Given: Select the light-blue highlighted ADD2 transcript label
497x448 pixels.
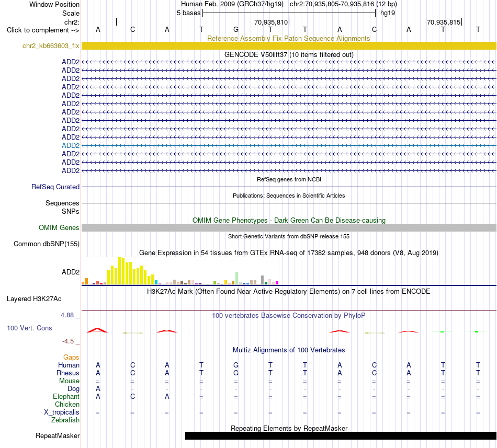Looking at the screenshot, I should (71, 145).
